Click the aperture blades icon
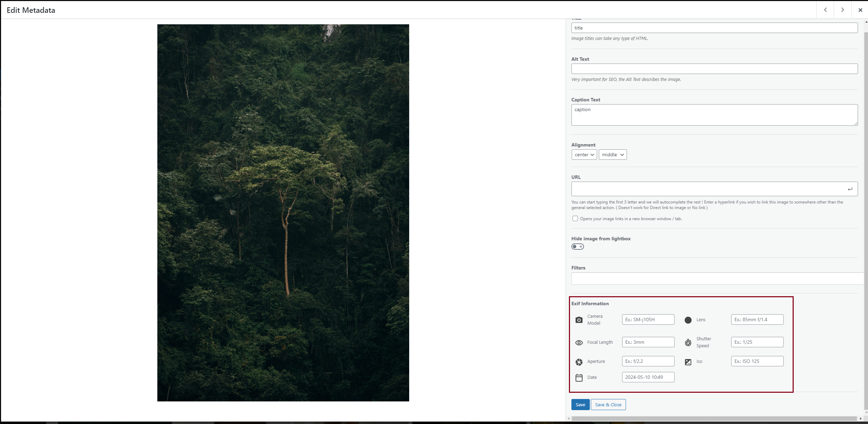The width and height of the screenshot is (868, 424). [x=579, y=362]
